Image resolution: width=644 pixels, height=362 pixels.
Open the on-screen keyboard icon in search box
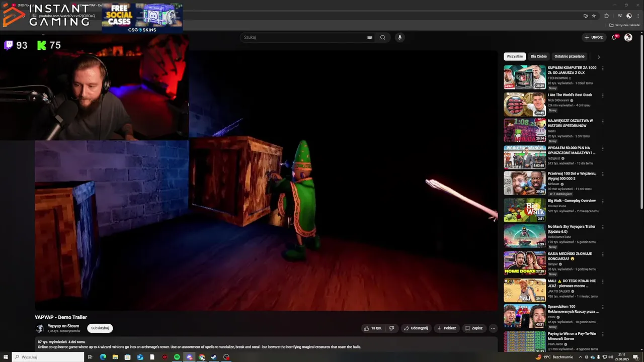pos(370,37)
